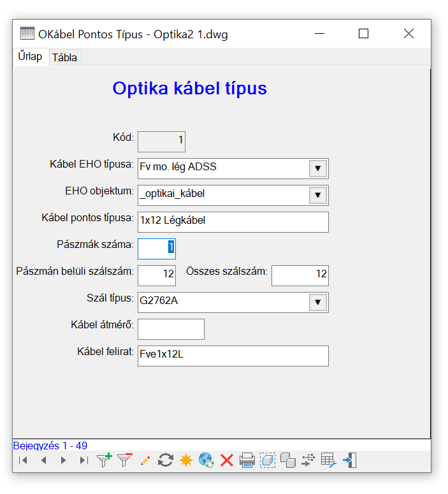The height and width of the screenshot is (494, 448).
Task: Click the pencil edit icon
Action: click(x=145, y=460)
